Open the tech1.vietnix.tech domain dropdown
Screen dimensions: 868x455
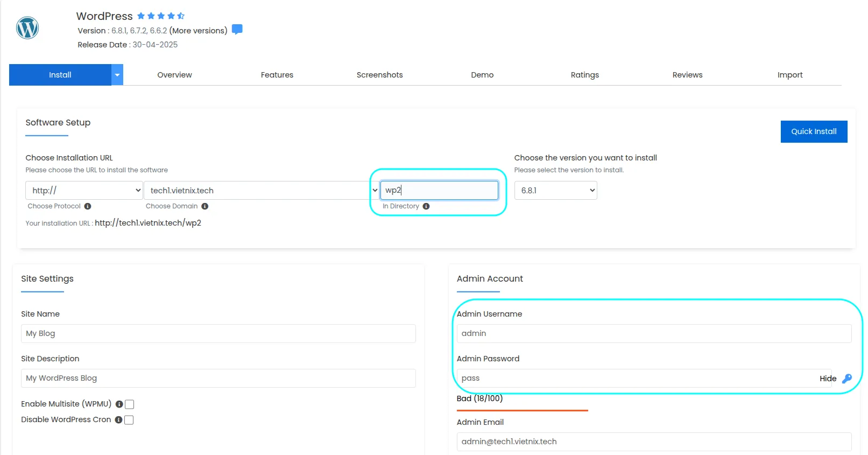pyautogui.click(x=261, y=191)
